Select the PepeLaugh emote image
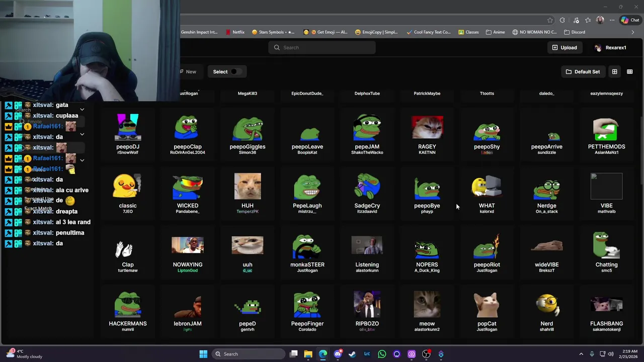Screen dimensions: 644x362 [307, 187]
